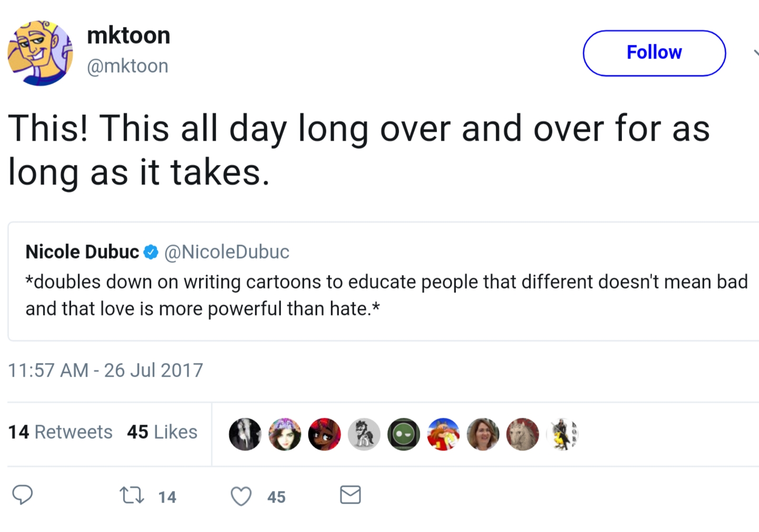Image resolution: width=759 pixels, height=532 pixels.
Task: Open Nicole Dubuc's profile name
Action: (x=82, y=252)
